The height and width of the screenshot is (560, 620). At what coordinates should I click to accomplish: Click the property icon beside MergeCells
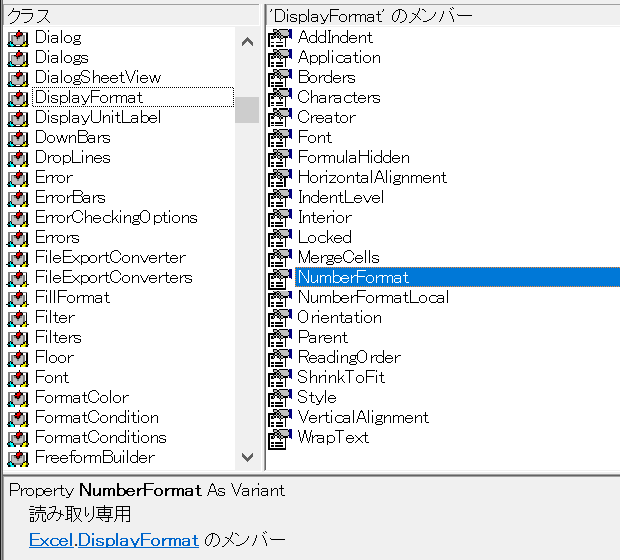280,258
